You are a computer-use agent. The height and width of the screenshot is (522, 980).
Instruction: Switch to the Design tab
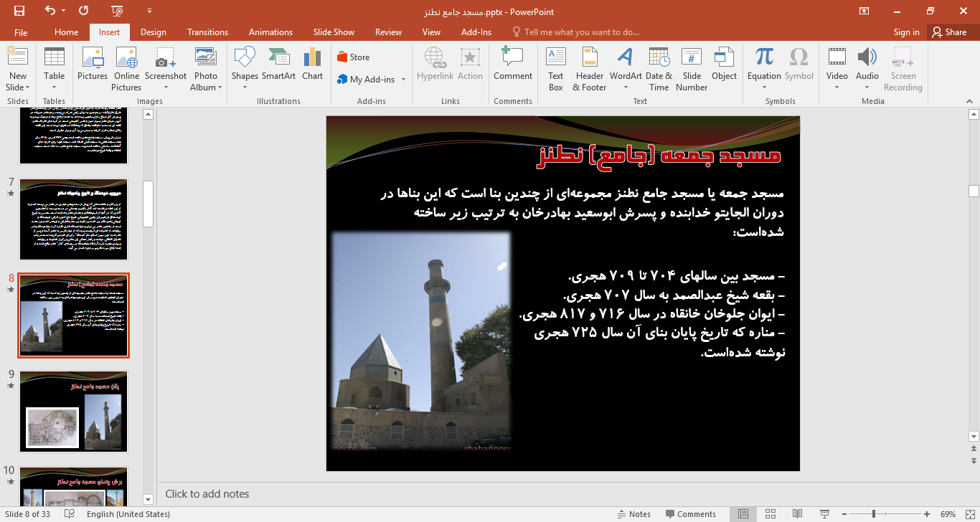[154, 32]
